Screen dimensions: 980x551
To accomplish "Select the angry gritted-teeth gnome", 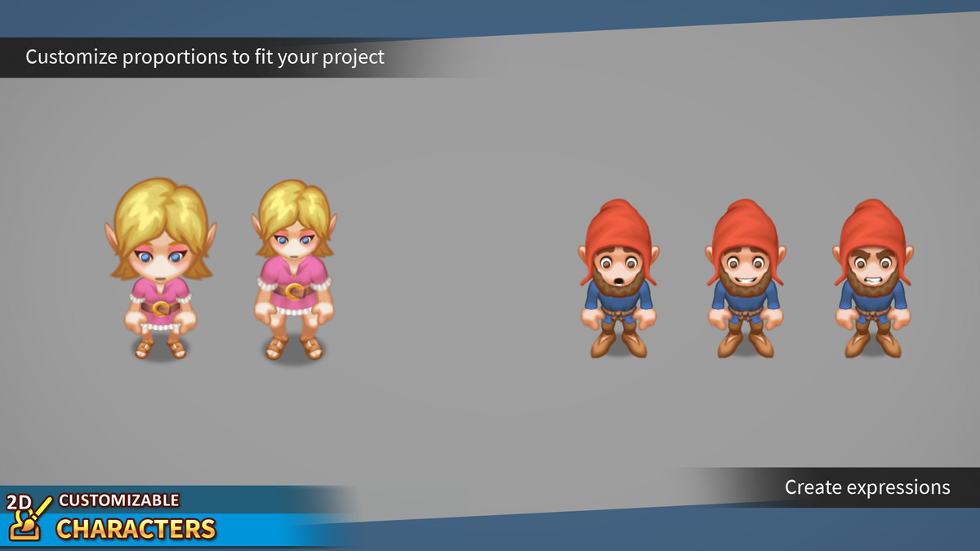I will pyautogui.click(x=871, y=279).
